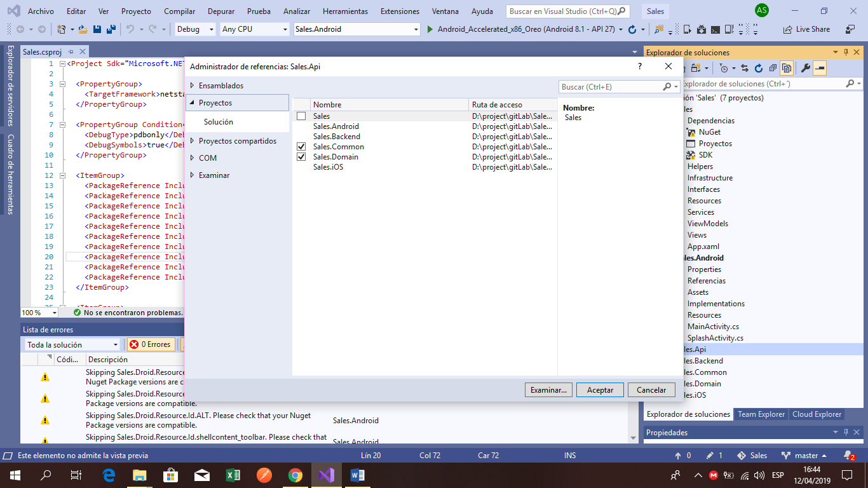Uncheck the Sales.Domain project checkbox
This screenshot has width=868, height=488.
click(x=301, y=157)
